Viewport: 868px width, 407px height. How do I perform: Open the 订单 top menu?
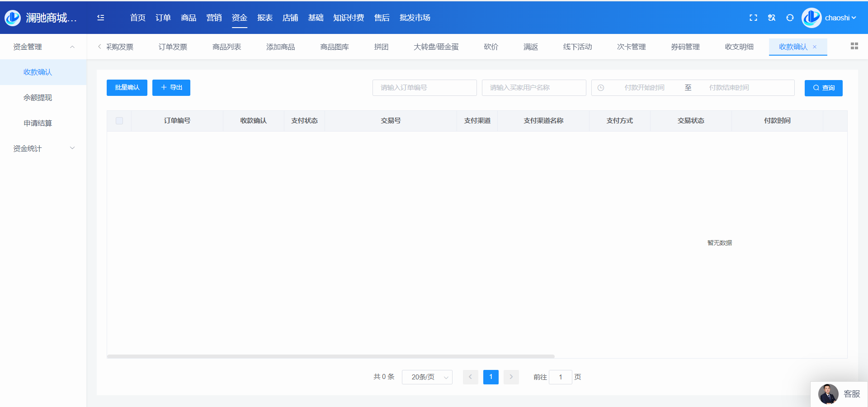(163, 18)
